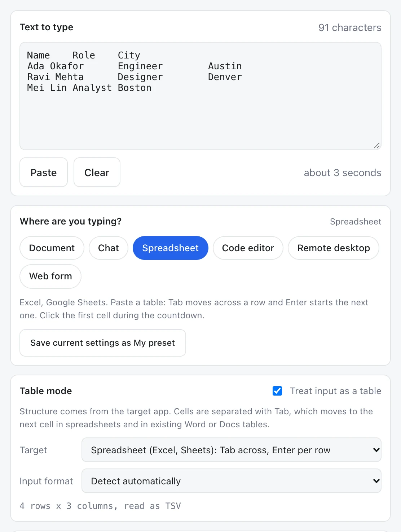Choose the Remote desktop option
Screen dimensions: 401x532
334,248
